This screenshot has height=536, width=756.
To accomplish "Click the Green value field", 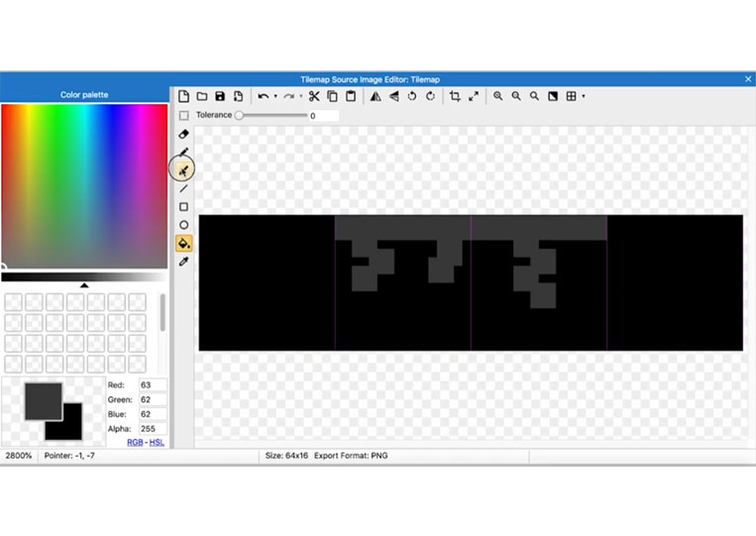I will click(x=153, y=399).
